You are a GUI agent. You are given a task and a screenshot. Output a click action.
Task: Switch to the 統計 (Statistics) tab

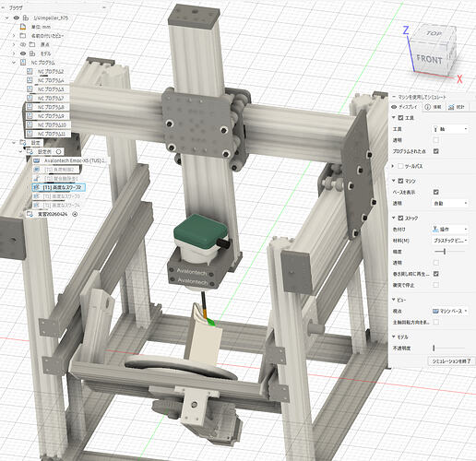[x=457, y=107]
